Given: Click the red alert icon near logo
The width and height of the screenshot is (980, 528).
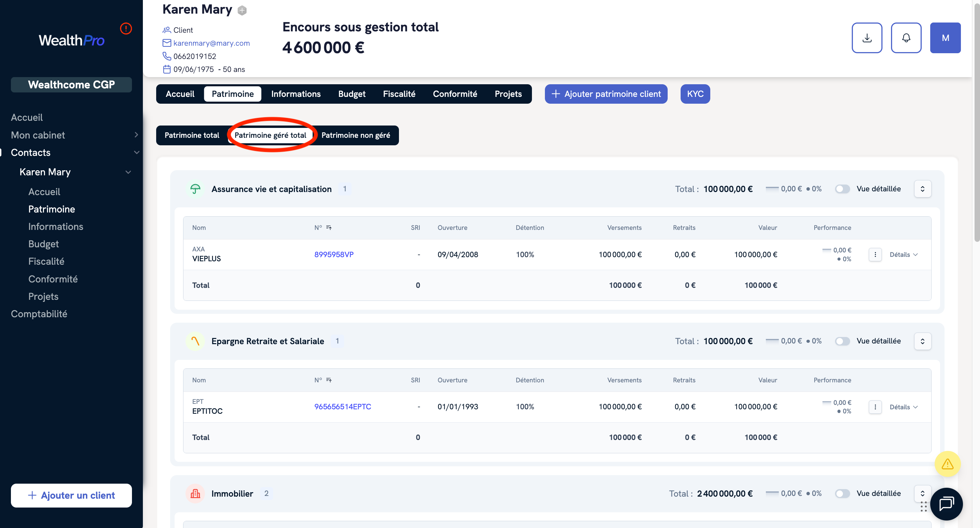Looking at the screenshot, I should (x=126, y=29).
